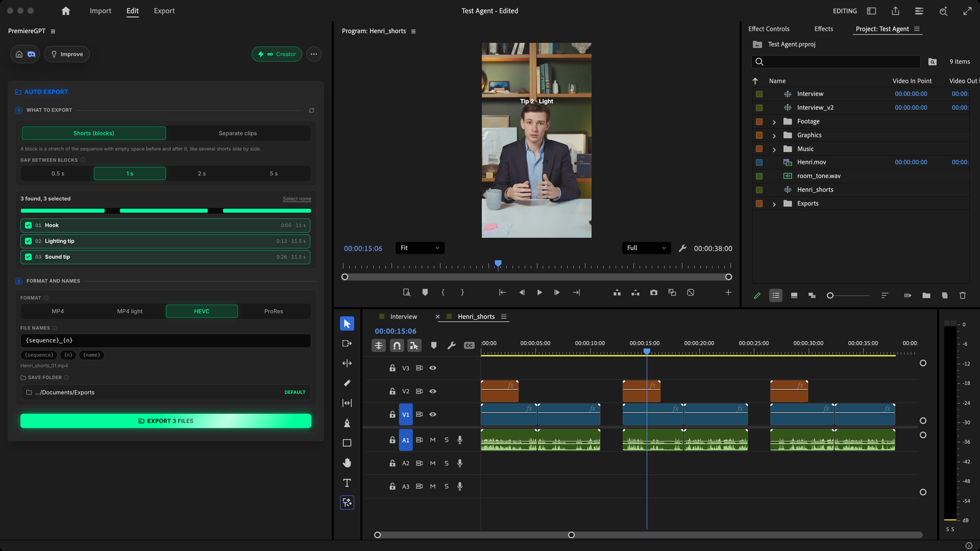This screenshot has width=980, height=551.
Task: Uncheck the Sound tip block checkbox
Action: point(28,257)
